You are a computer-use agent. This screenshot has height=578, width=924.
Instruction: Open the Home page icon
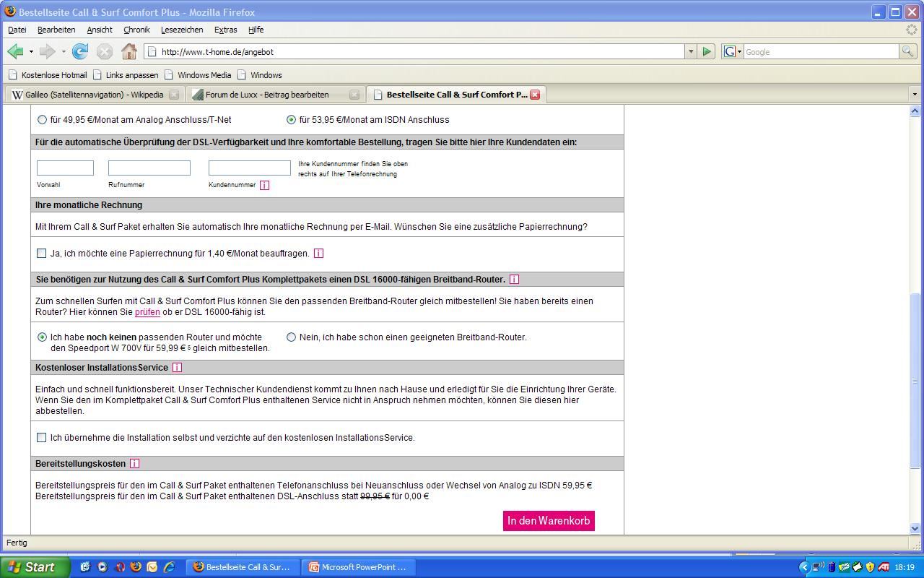pos(128,51)
